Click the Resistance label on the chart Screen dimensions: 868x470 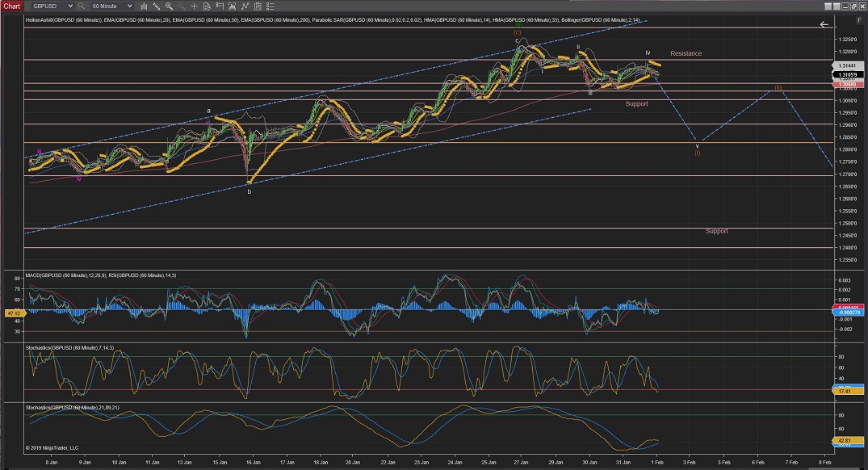pos(686,53)
